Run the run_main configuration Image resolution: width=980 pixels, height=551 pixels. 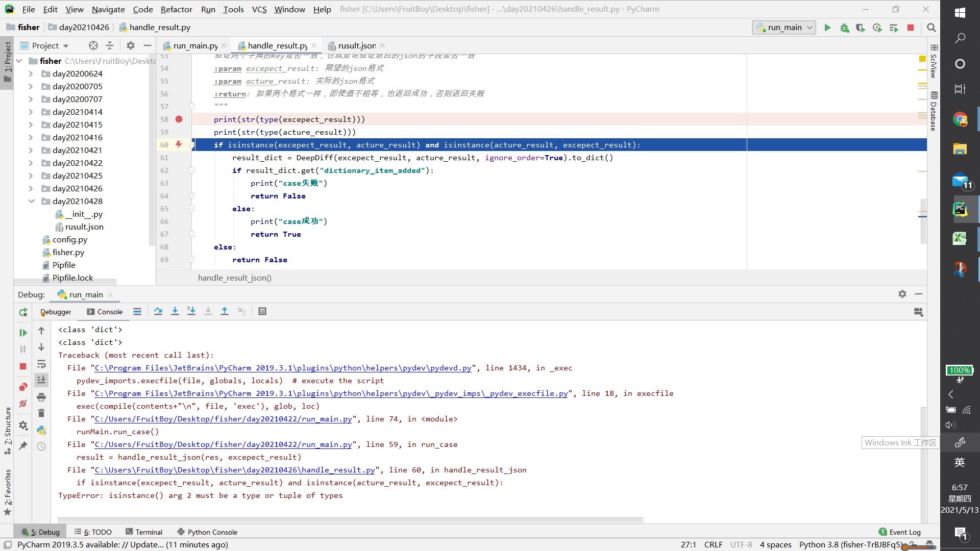[x=827, y=28]
